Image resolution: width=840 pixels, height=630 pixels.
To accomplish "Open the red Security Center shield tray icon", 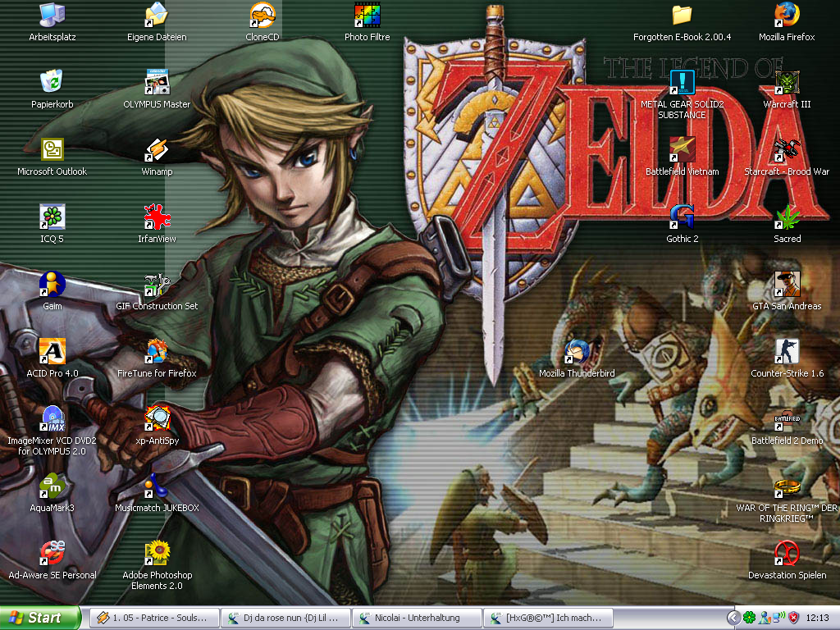I will 794,618.
